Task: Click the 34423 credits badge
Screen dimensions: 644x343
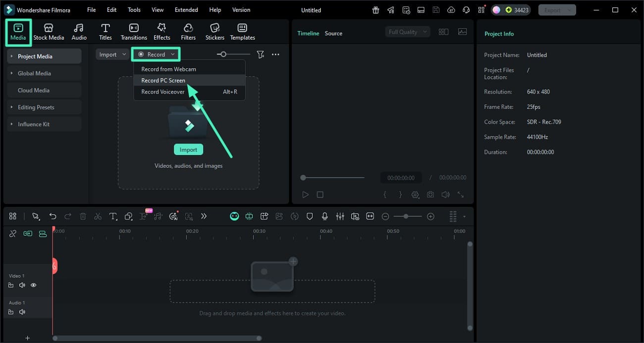Action: [511, 10]
